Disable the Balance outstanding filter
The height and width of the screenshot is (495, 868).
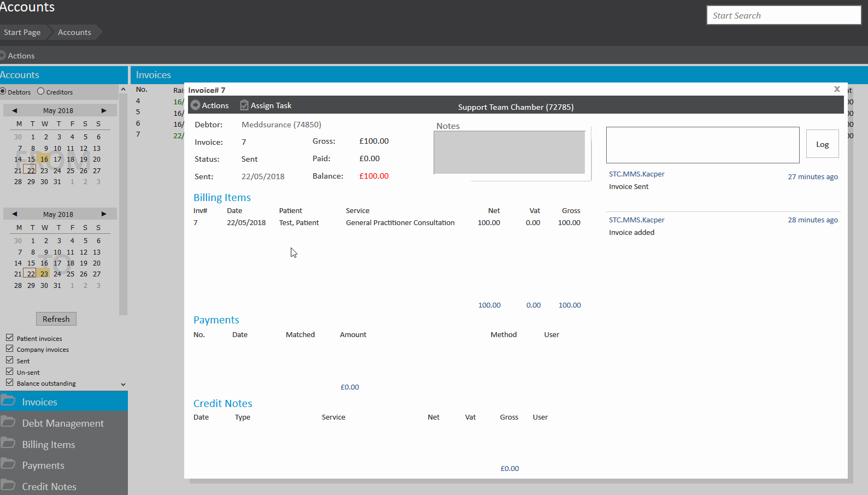(x=10, y=382)
